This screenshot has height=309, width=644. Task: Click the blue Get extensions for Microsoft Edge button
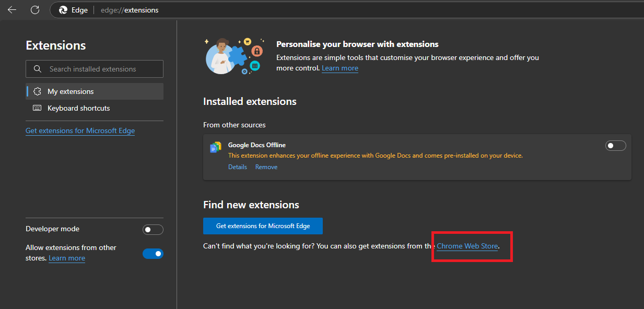pyautogui.click(x=263, y=226)
